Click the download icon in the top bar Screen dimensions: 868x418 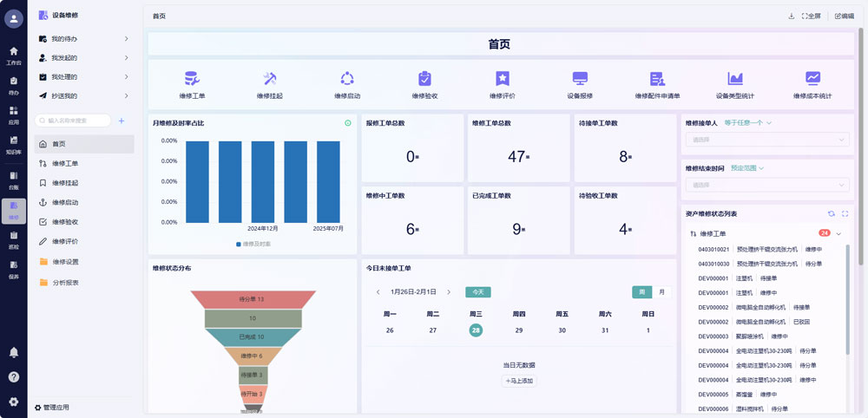(x=791, y=16)
